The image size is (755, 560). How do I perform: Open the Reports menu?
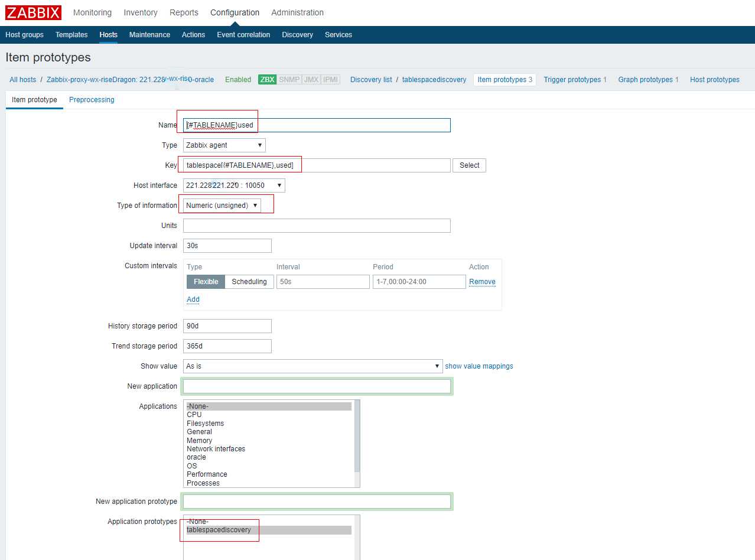[184, 12]
